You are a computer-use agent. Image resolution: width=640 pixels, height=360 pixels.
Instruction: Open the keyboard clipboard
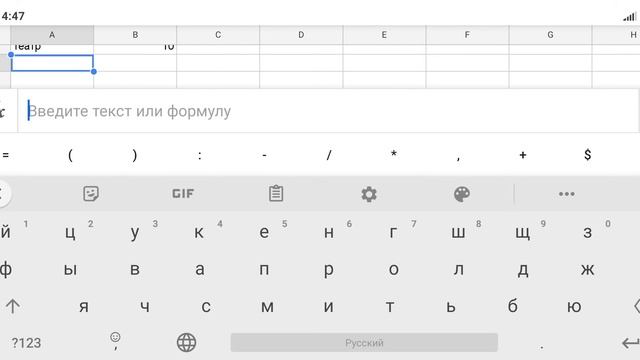pos(276,193)
